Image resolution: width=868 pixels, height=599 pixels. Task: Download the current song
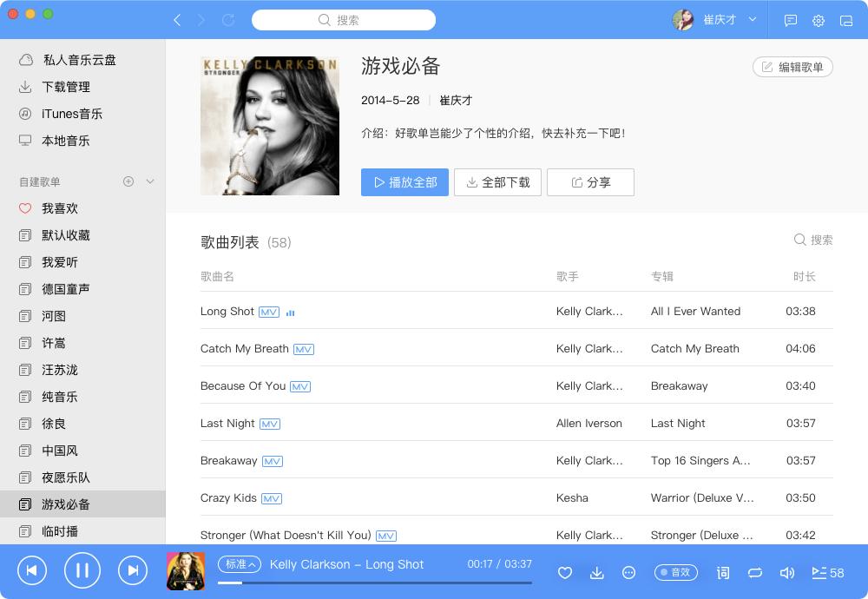[597, 572]
